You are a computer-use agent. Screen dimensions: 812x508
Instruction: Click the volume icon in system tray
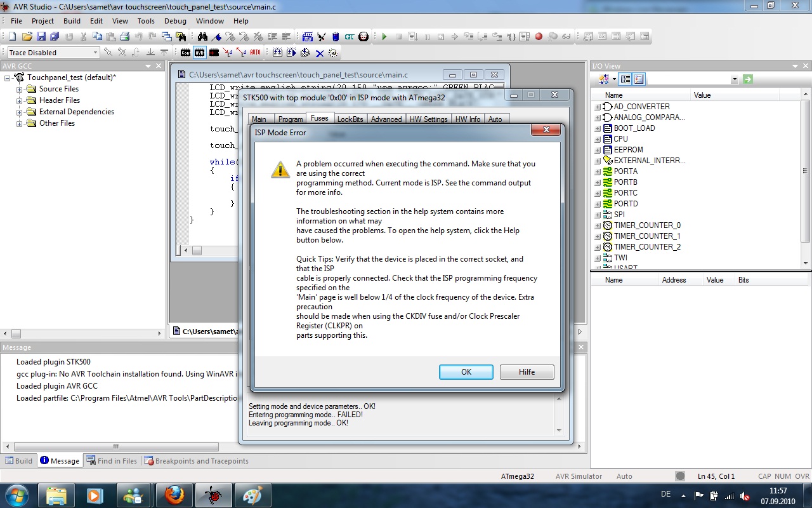coord(745,496)
